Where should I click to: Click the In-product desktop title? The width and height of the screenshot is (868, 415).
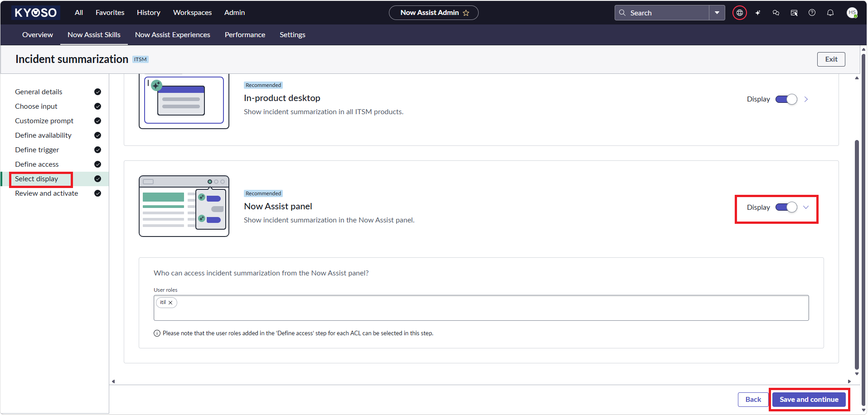point(282,98)
